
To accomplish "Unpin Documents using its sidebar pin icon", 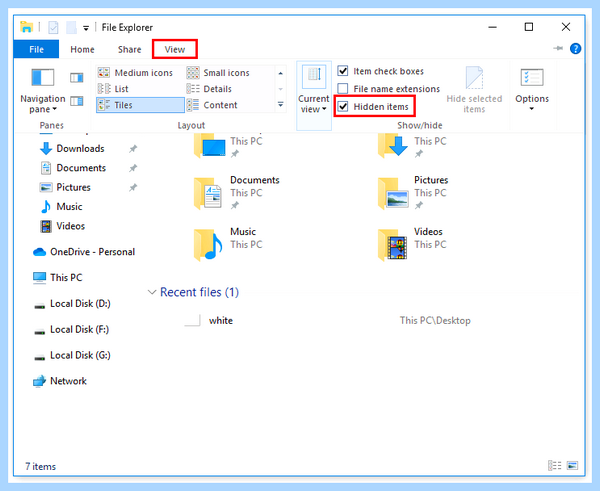I will 133,168.
